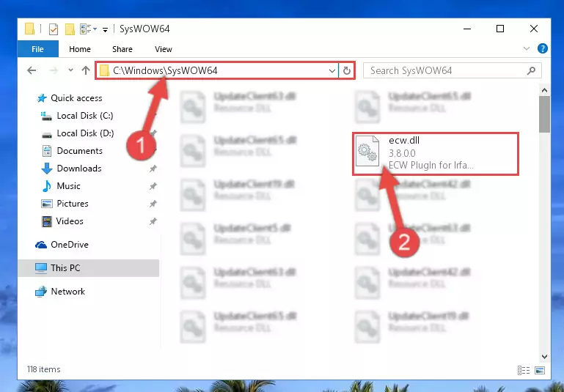Open Documents in the sidebar
564x392 pixels.
(73, 151)
